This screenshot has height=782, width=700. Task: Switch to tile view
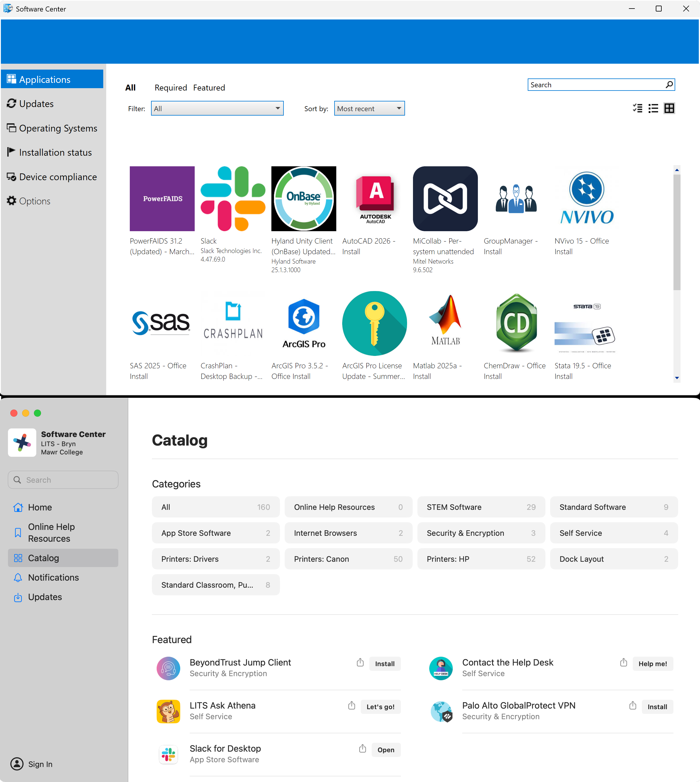pyautogui.click(x=669, y=108)
